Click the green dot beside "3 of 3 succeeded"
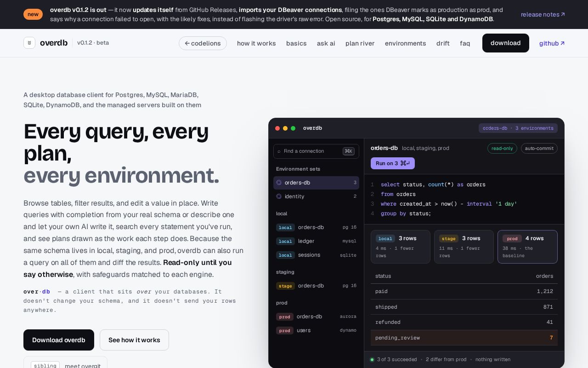 (372, 360)
